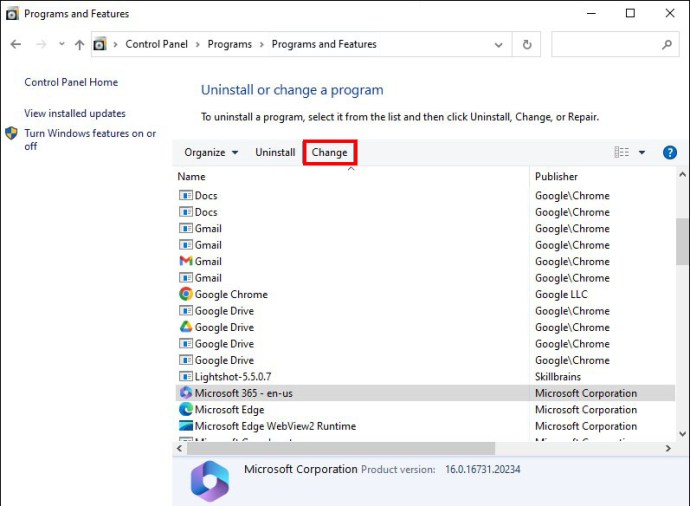Open the Organize dropdown menu
690x506 pixels.
coord(211,152)
